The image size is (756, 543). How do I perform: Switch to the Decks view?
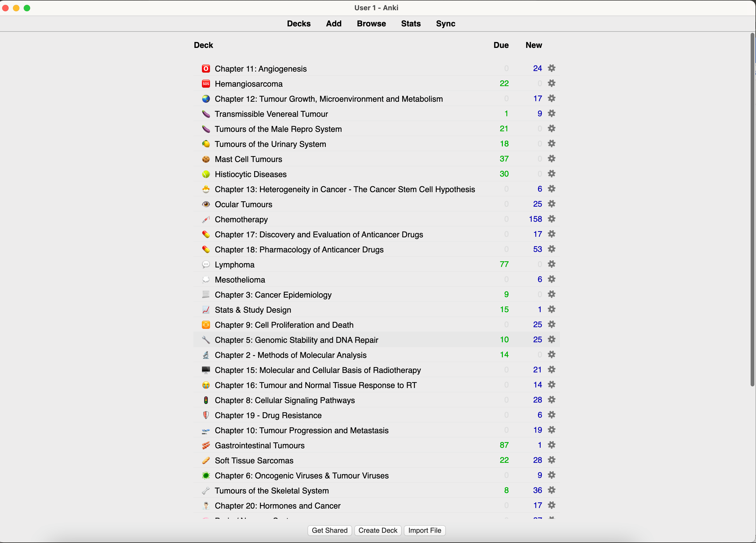point(299,24)
